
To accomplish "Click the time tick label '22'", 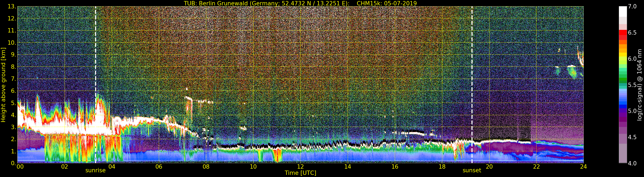I will 536,167.
